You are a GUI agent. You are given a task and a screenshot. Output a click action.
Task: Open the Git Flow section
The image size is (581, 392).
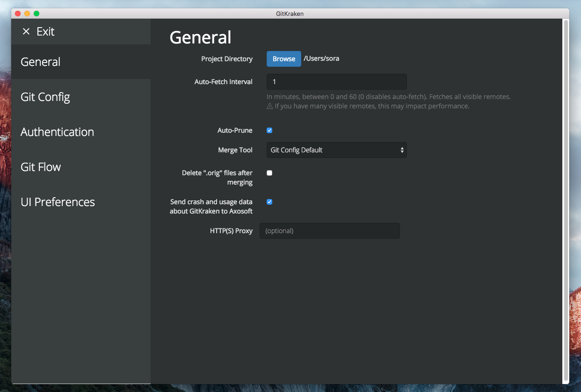pos(41,167)
